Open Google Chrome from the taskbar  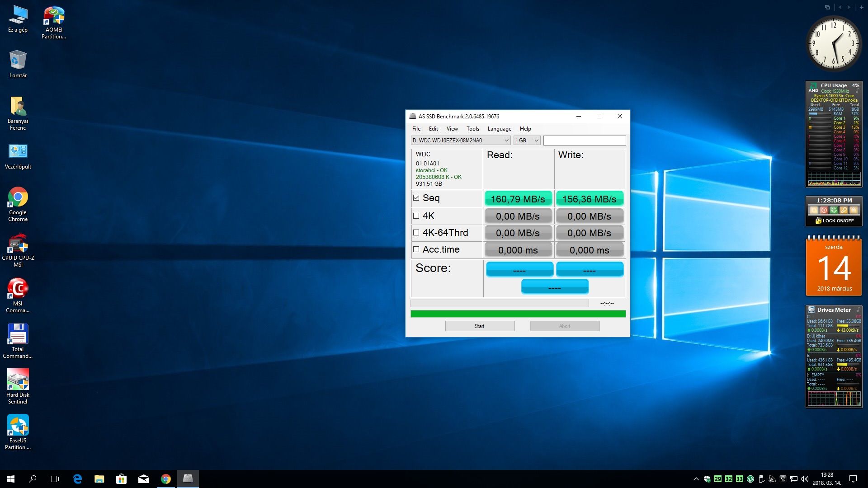165,479
